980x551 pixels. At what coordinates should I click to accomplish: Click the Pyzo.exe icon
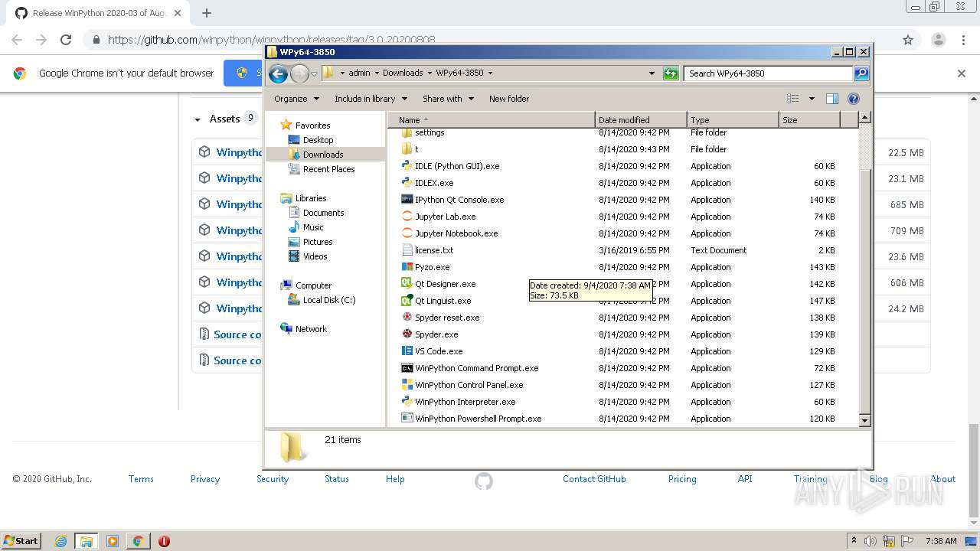[x=407, y=267]
